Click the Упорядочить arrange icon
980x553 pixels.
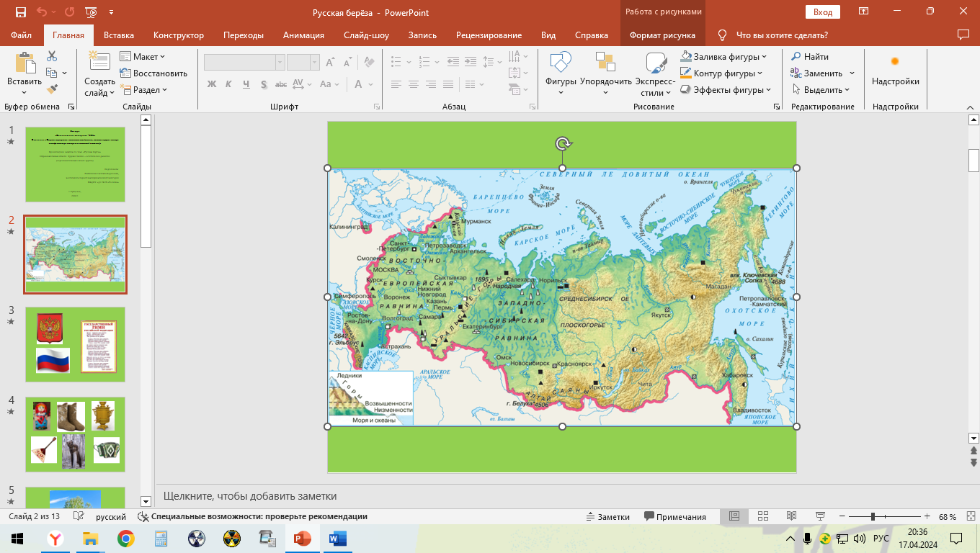click(x=605, y=65)
